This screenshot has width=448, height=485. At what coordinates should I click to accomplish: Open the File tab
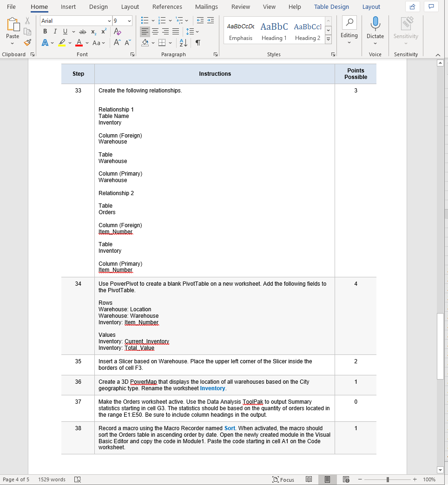(x=11, y=7)
